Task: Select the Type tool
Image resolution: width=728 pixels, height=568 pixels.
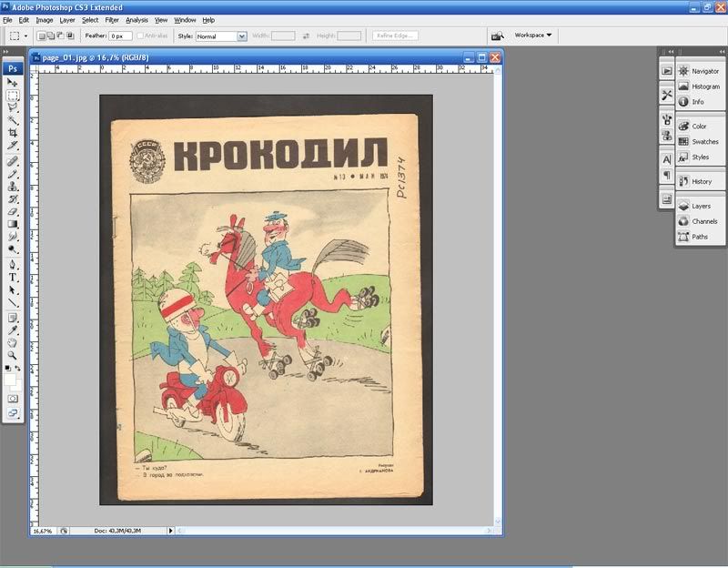Action: click(x=13, y=278)
